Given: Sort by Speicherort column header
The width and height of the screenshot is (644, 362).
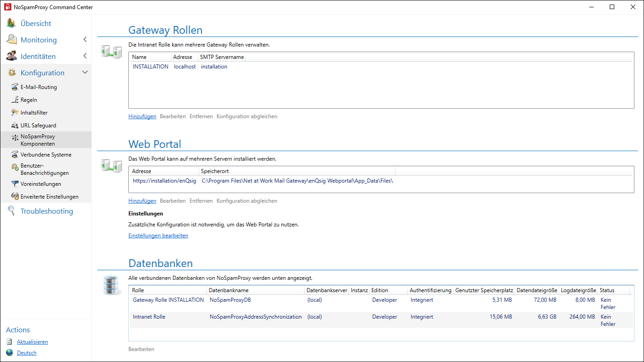Looking at the screenshot, I should pyautogui.click(x=297, y=171).
